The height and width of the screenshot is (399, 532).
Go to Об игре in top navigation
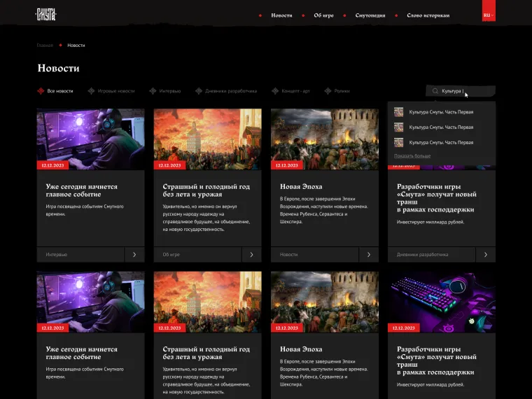coord(323,15)
